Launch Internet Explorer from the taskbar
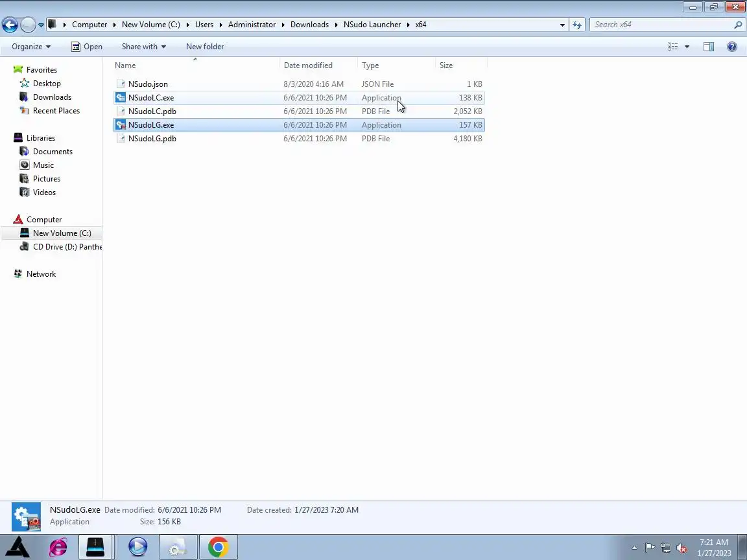The height and width of the screenshot is (560, 747). [58, 547]
